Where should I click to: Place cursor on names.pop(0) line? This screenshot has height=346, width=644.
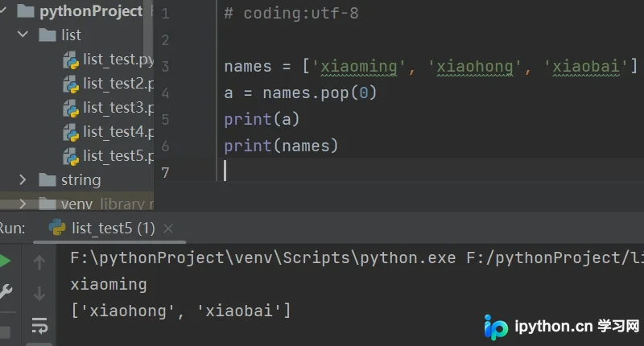[300, 93]
